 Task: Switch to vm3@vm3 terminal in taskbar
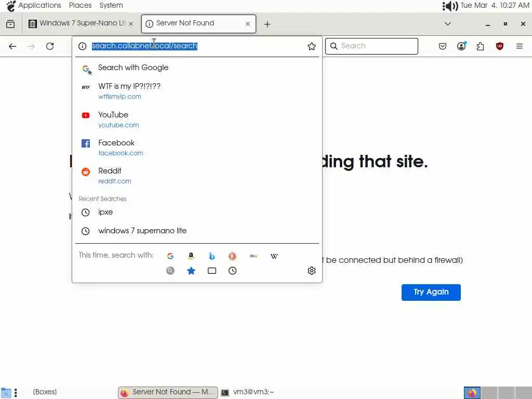click(247, 392)
